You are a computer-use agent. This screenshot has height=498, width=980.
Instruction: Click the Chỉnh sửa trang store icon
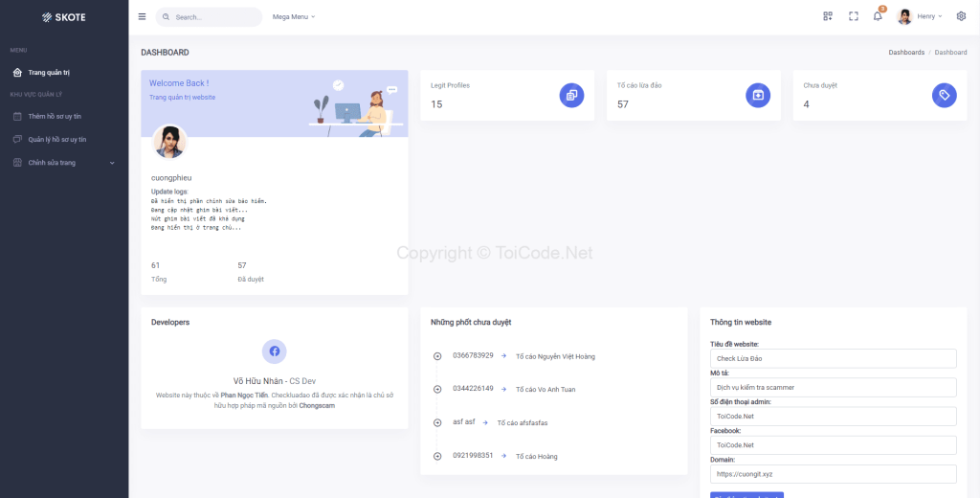pos(17,163)
